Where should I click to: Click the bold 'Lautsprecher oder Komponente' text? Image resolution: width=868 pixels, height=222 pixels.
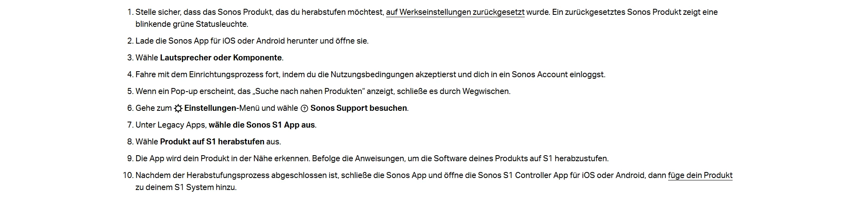pos(221,58)
